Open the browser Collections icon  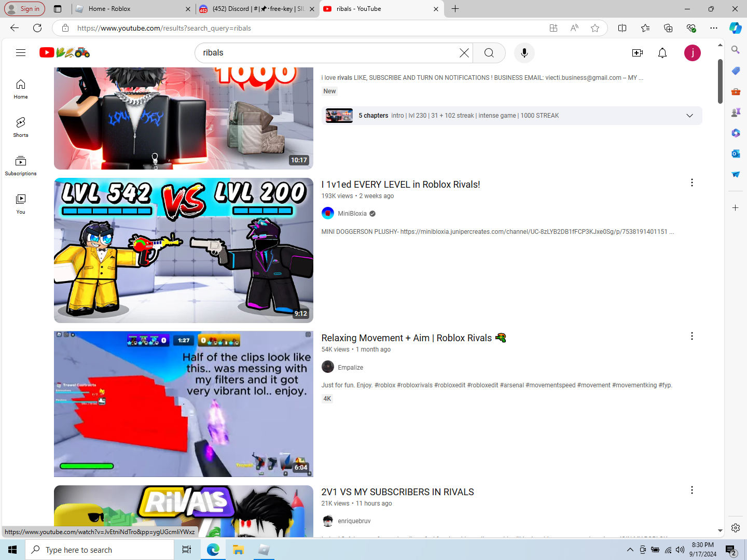[x=668, y=28]
